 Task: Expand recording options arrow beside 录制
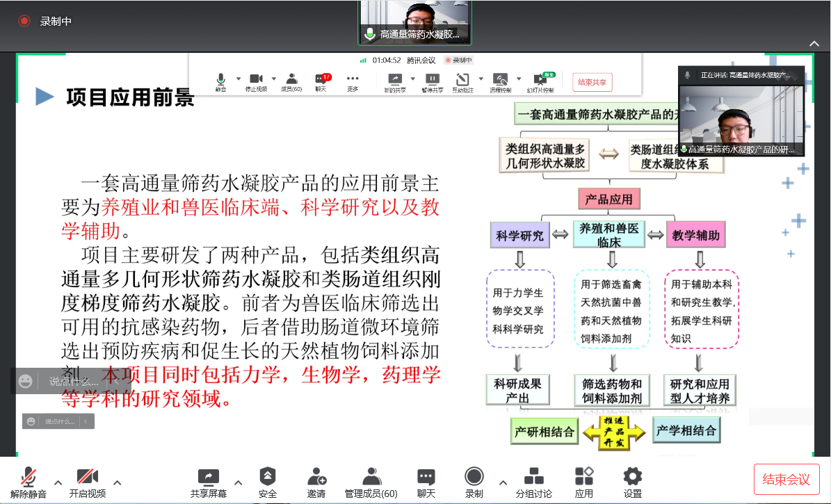tap(503, 482)
